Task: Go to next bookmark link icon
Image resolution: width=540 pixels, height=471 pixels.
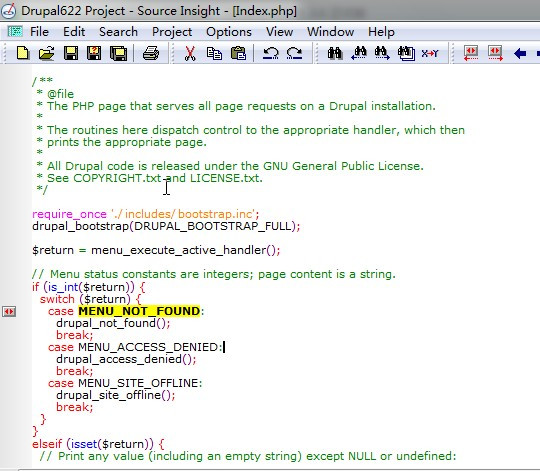Action: click(495, 53)
